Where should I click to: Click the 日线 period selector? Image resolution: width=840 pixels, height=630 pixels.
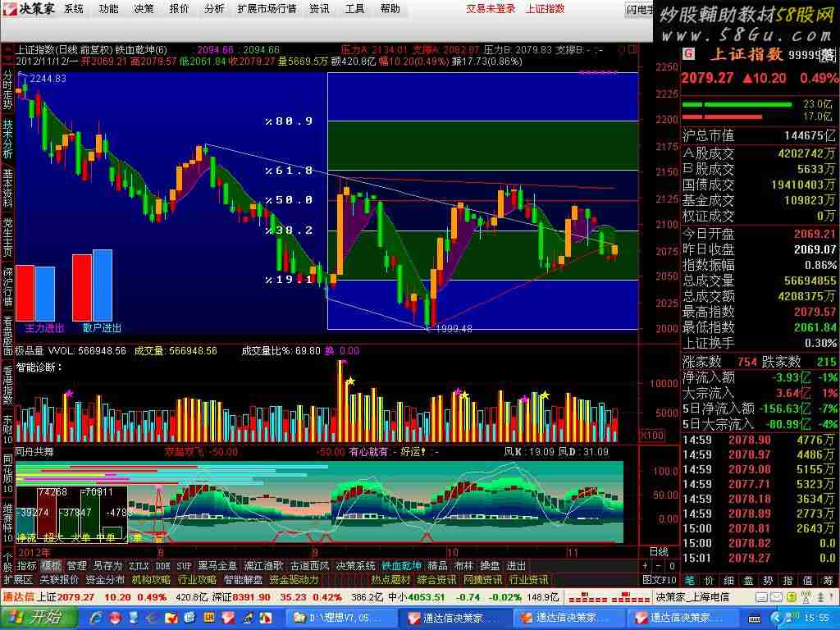(659, 552)
